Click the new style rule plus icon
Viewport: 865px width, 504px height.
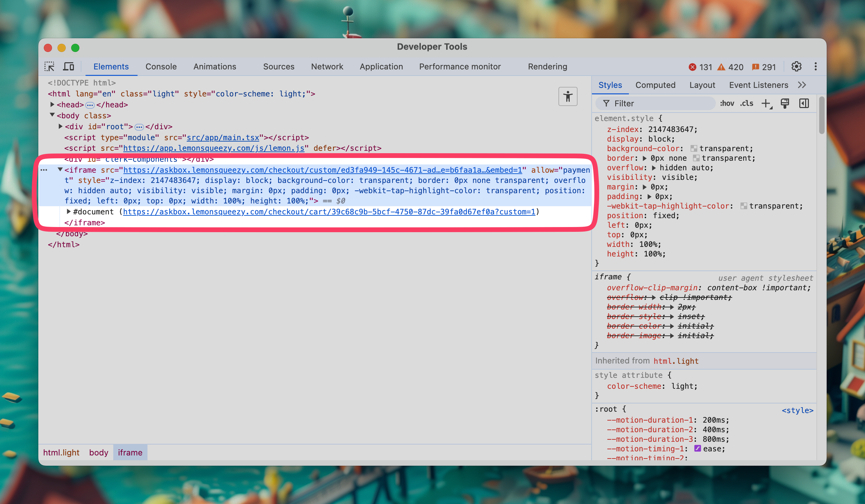pyautogui.click(x=766, y=103)
